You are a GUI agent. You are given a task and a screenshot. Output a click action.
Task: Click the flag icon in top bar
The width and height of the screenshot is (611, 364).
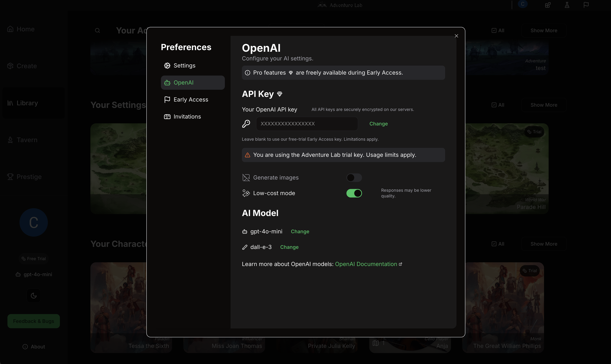click(586, 5)
